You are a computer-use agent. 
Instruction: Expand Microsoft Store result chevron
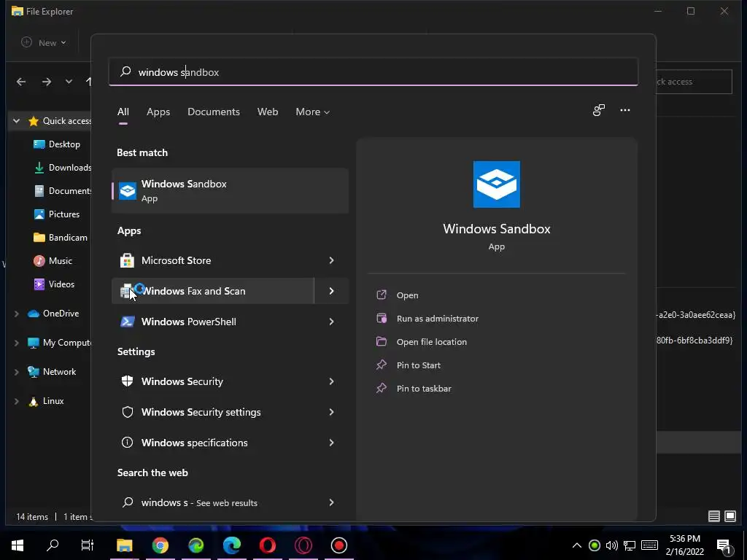[x=332, y=260]
